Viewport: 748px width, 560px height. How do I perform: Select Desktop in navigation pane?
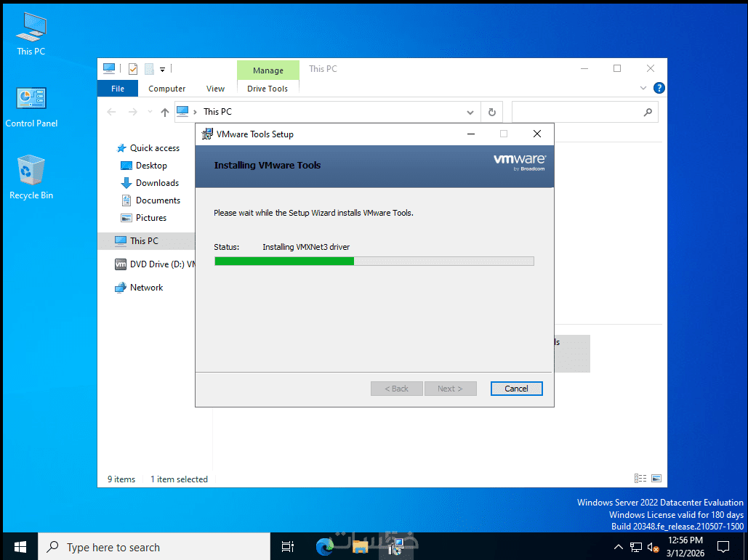point(144,166)
